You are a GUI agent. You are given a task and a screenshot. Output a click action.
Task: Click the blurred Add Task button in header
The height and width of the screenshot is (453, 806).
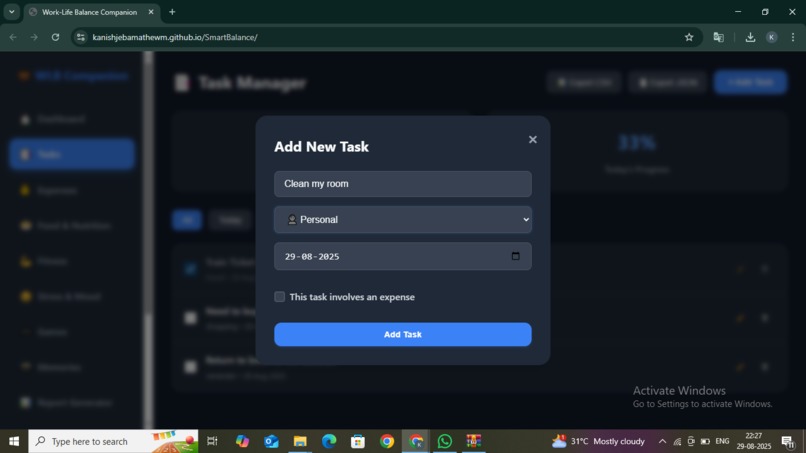pos(750,82)
